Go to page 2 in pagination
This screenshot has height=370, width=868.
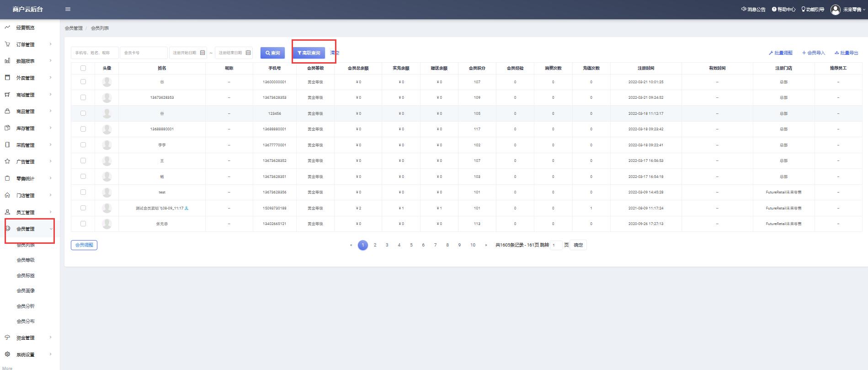point(375,245)
